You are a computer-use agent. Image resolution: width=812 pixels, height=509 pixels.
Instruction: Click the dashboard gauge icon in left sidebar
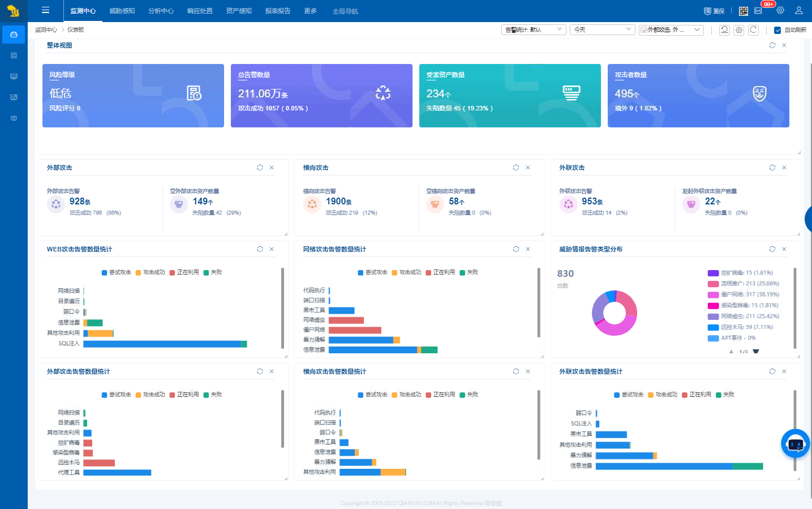pos(14,35)
